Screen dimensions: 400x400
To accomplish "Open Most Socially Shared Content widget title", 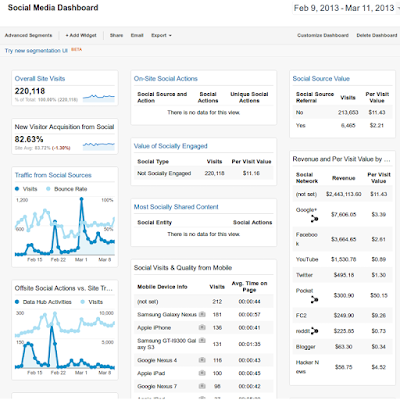I will [176, 207].
